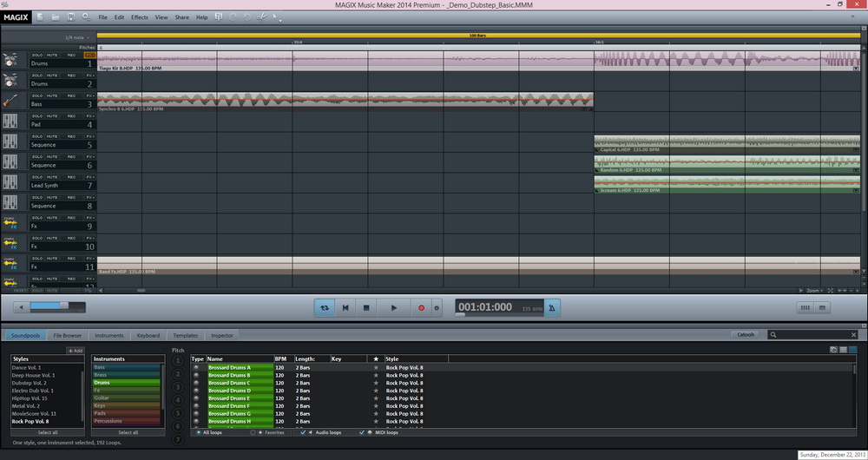
Task: Click the Lead Synth track icon
Action: click(x=10, y=182)
